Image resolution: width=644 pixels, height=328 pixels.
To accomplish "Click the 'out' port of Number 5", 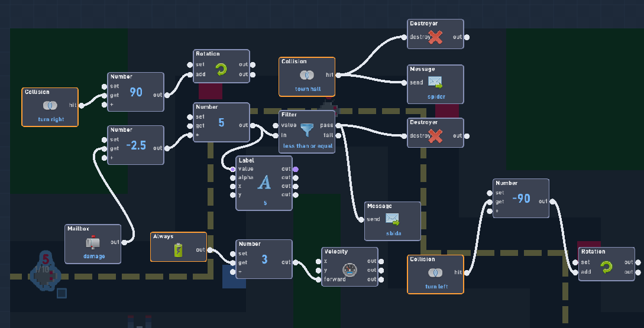I will tap(253, 125).
